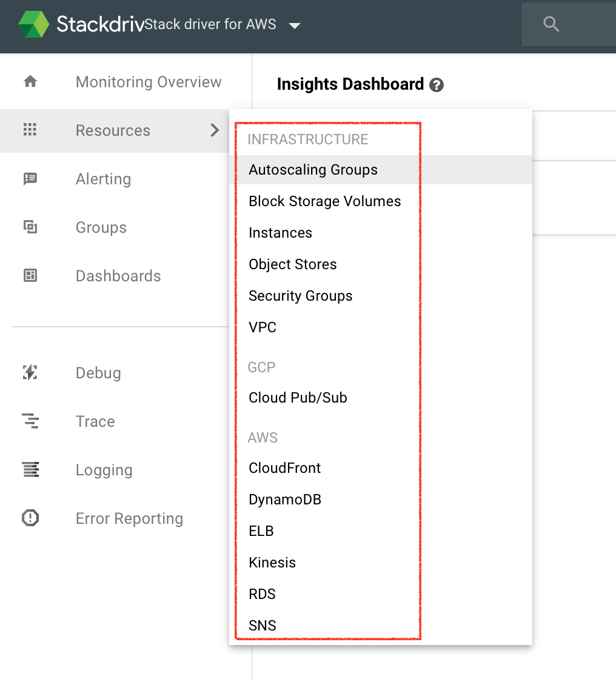Click the Stackdriver logo
Screen dimensions: 616x679
[x=33, y=24]
